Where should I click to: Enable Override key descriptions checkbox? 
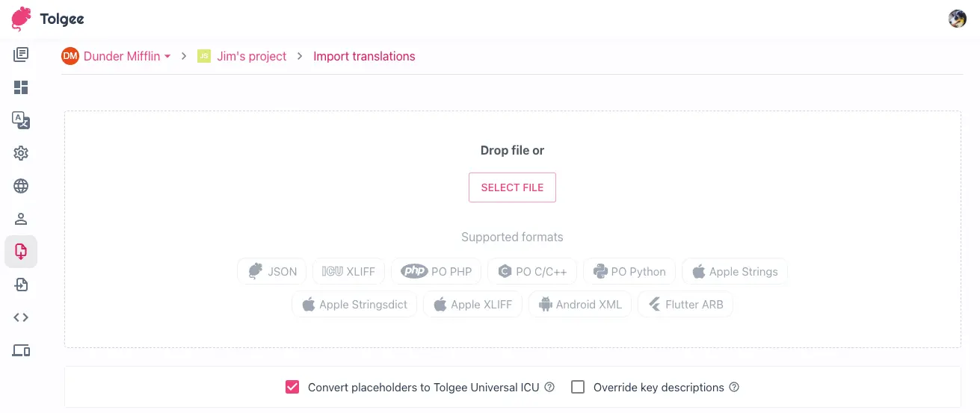tap(578, 387)
